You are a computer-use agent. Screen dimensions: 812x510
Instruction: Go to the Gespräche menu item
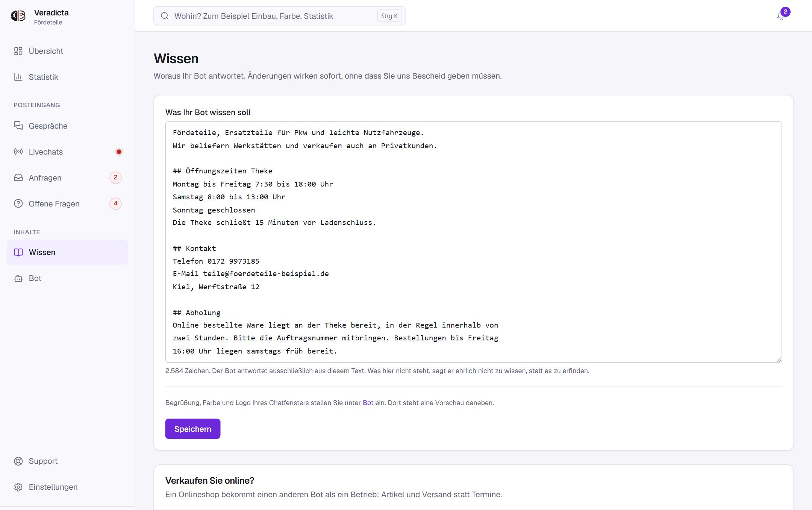(67, 126)
